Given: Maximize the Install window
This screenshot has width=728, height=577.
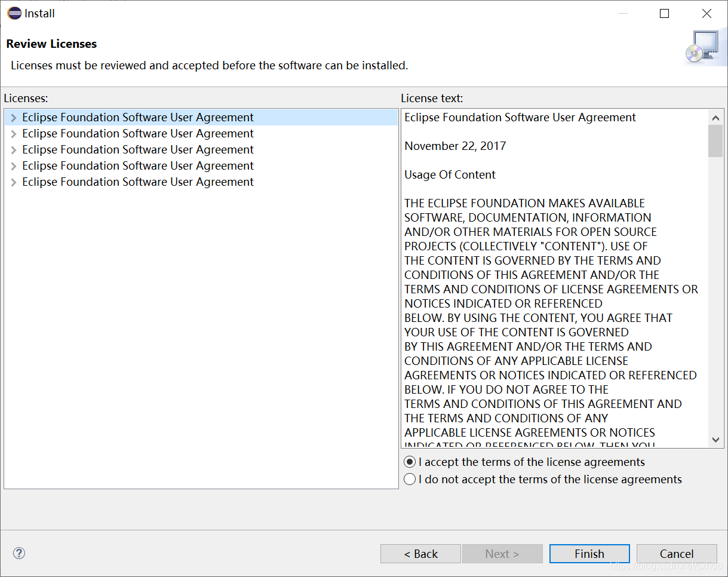Looking at the screenshot, I should (x=664, y=13).
